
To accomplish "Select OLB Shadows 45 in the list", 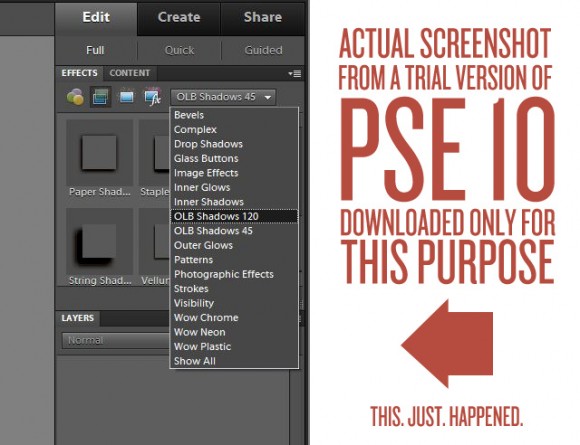I will click(234, 231).
